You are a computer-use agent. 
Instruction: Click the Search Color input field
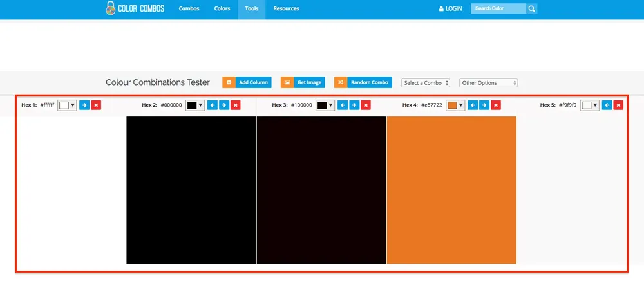[x=498, y=8]
